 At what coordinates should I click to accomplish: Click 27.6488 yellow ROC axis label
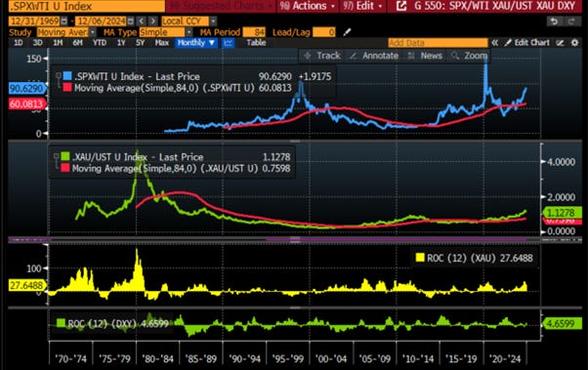(x=26, y=285)
